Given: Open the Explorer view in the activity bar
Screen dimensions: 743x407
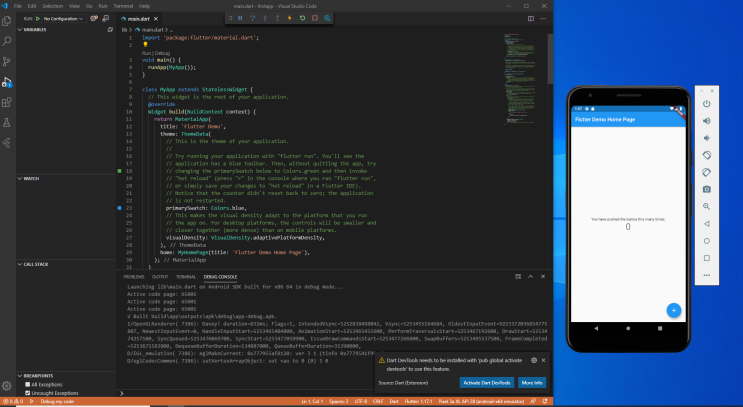Looking at the screenshot, I should 7,21.
